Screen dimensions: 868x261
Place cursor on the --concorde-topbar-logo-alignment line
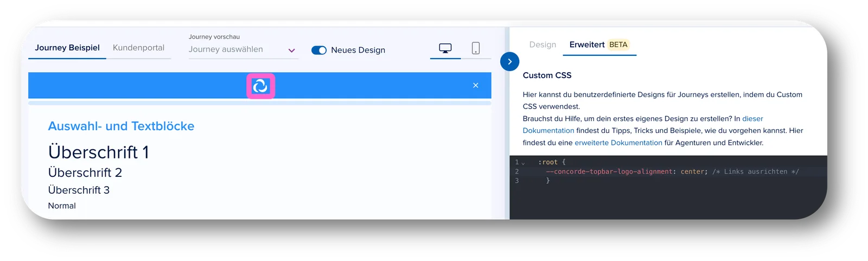[672, 171]
